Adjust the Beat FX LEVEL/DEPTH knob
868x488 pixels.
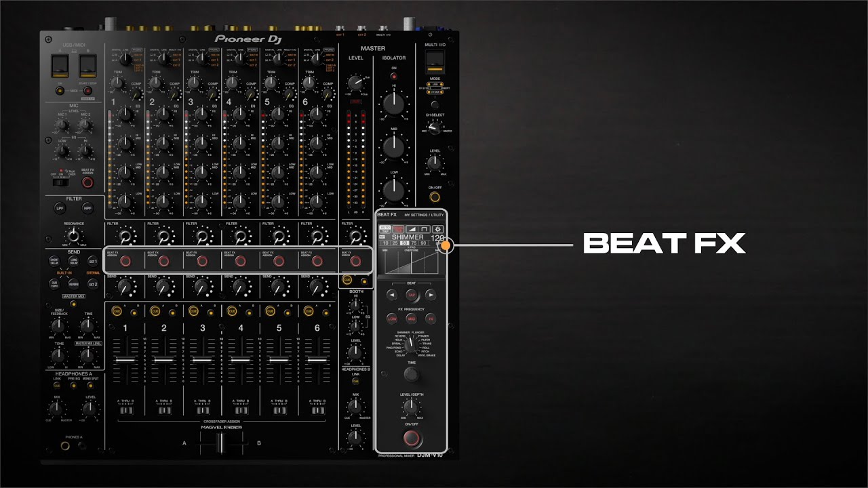tap(411, 407)
